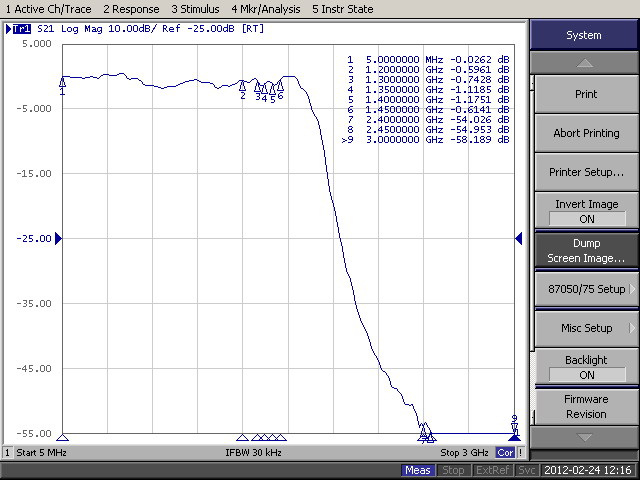
Task: Click the softkey menu scroll-down arrow
Action: coord(585,437)
